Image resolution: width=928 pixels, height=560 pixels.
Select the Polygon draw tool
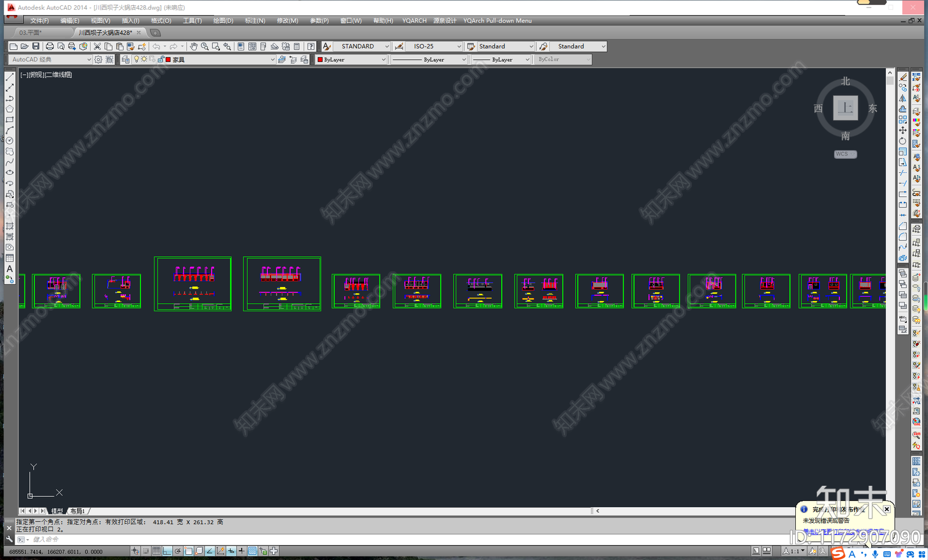pos(10,109)
